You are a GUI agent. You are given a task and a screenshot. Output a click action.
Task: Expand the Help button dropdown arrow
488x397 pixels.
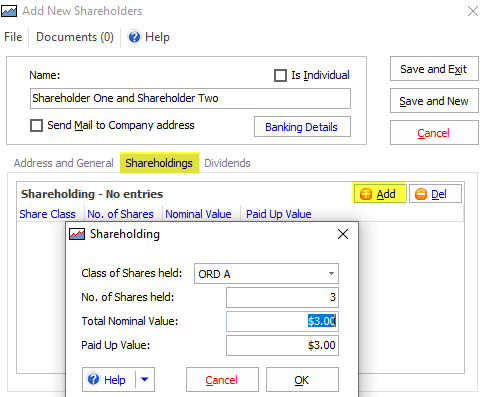tap(145, 379)
